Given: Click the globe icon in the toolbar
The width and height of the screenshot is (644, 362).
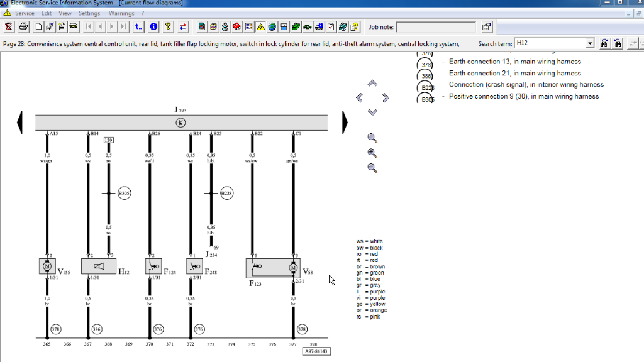Looking at the screenshot, I should pyautogui.click(x=272, y=26).
